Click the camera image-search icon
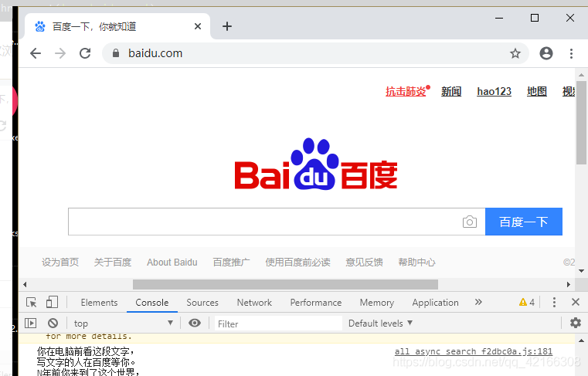 click(x=470, y=222)
